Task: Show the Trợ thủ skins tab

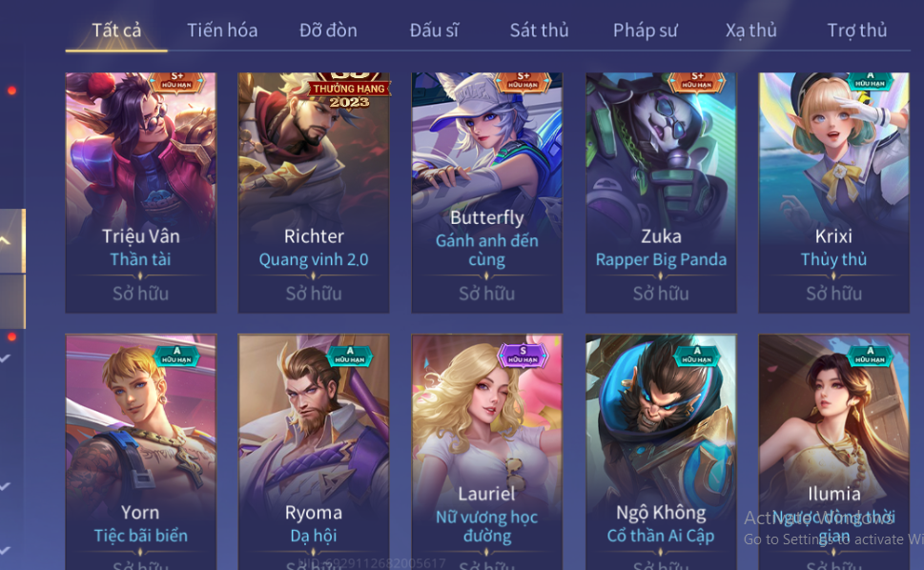Action: coord(857,31)
